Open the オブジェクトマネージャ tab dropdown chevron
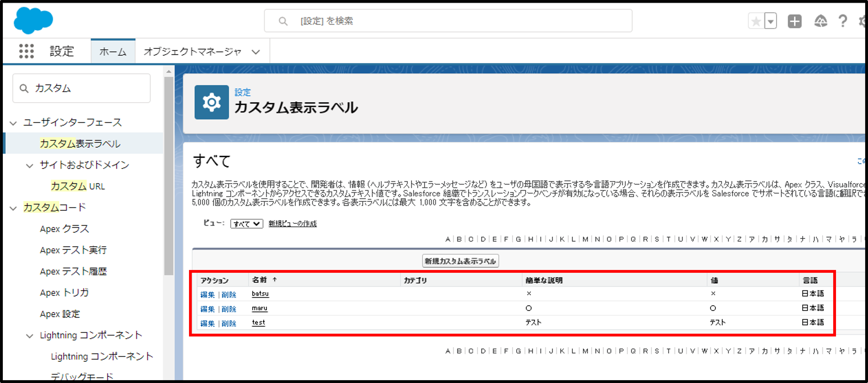The image size is (868, 383). (256, 52)
